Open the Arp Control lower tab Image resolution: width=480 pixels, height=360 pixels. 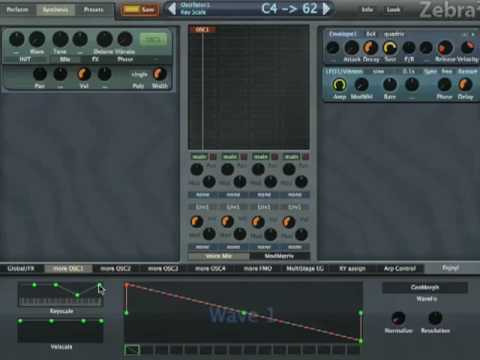tap(400, 268)
